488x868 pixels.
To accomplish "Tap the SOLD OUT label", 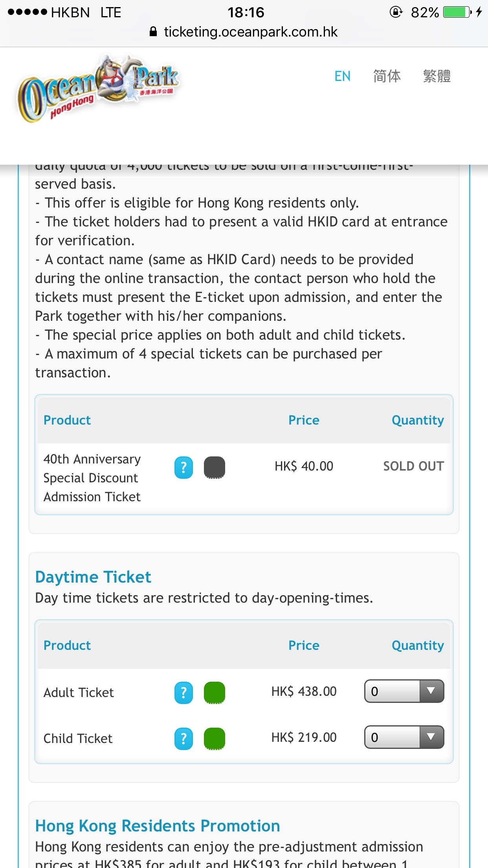I will [x=414, y=466].
